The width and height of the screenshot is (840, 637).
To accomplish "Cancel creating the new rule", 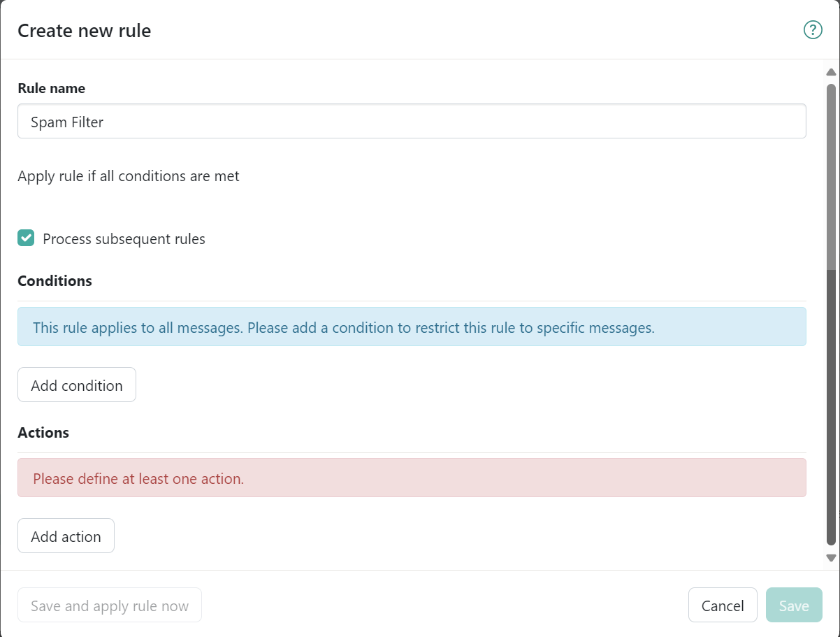I will 723,605.
